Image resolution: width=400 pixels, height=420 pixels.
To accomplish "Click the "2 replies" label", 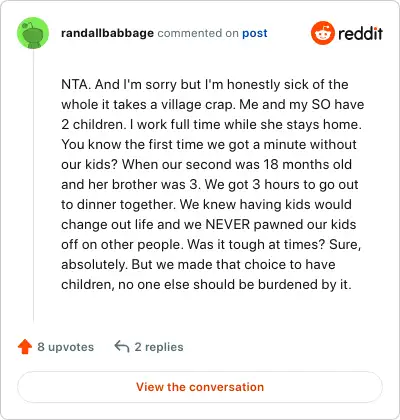I will tap(159, 347).
